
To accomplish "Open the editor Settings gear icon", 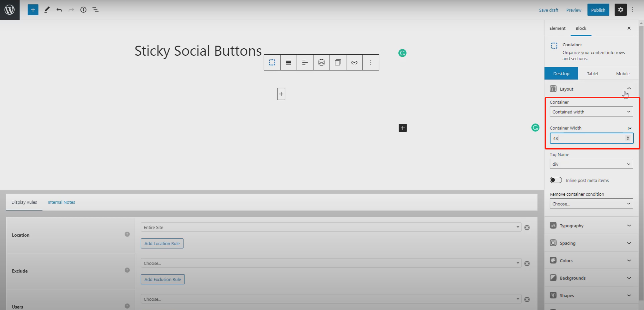I will click(x=621, y=10).
